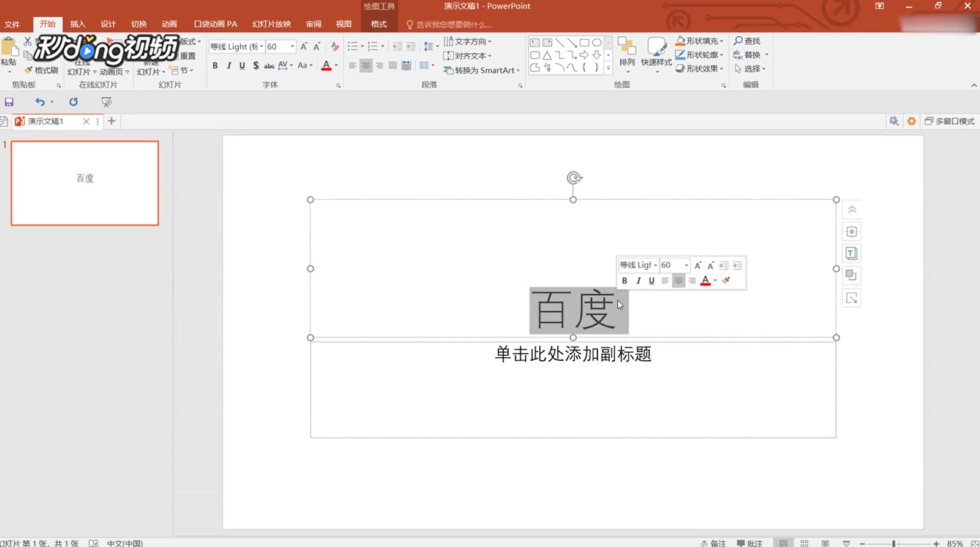Click the Undo arrow icon
The width and height of the screenshot is (980, 547).
coord(40,102)
